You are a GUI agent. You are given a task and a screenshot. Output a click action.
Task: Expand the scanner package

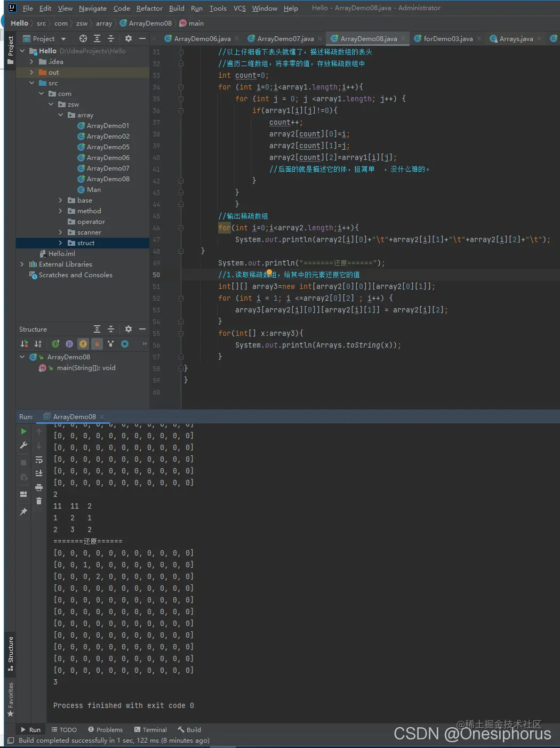(x=60, y=232)
